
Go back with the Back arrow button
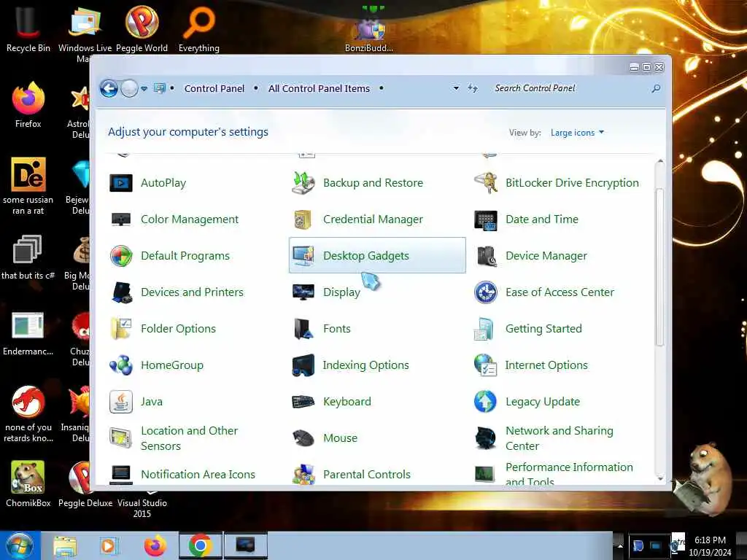(109, 88)
